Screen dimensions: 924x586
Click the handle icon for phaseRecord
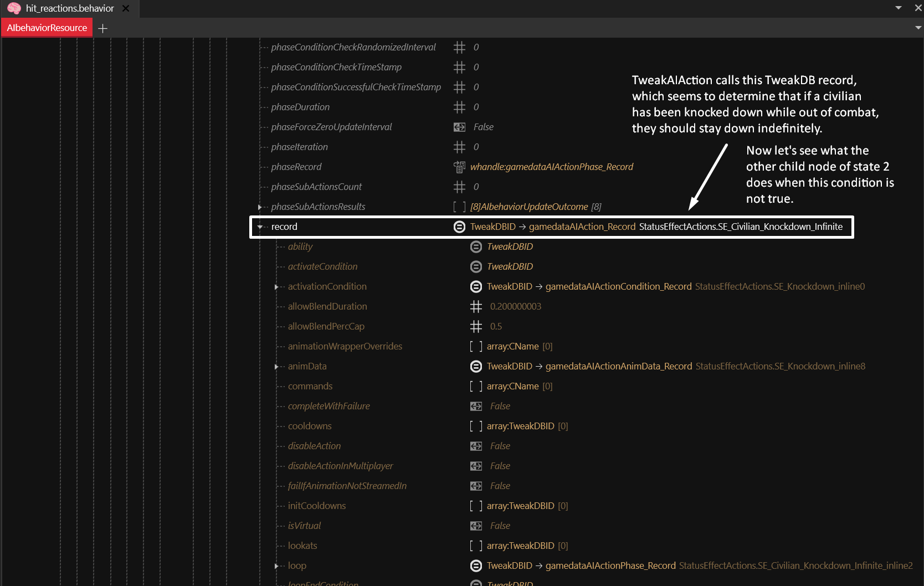(x=459, y=167)
